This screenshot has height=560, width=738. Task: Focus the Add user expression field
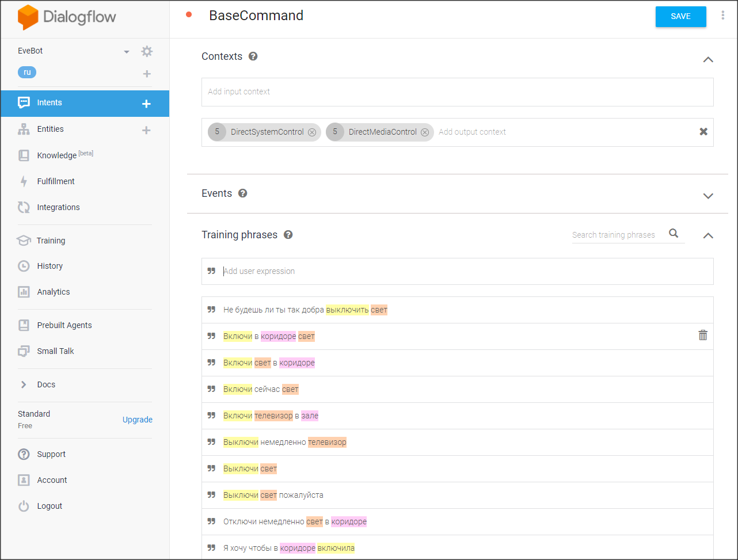(x=461, y=271)
